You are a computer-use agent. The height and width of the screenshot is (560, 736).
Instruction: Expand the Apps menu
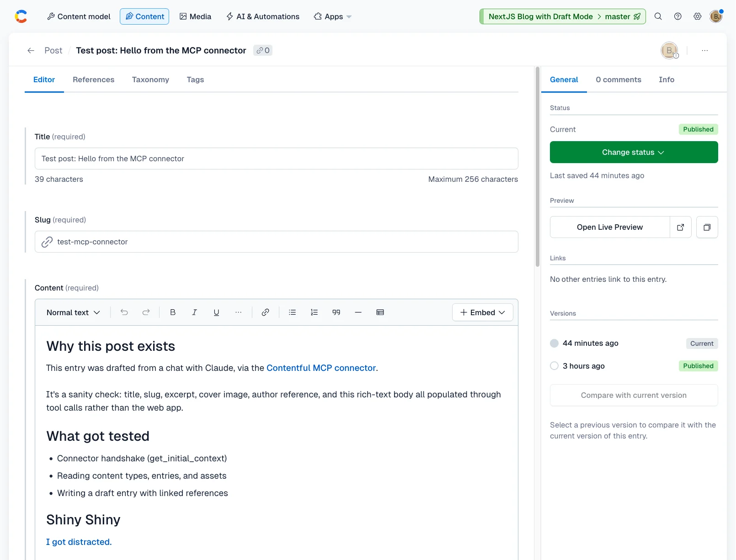point(333,16)
